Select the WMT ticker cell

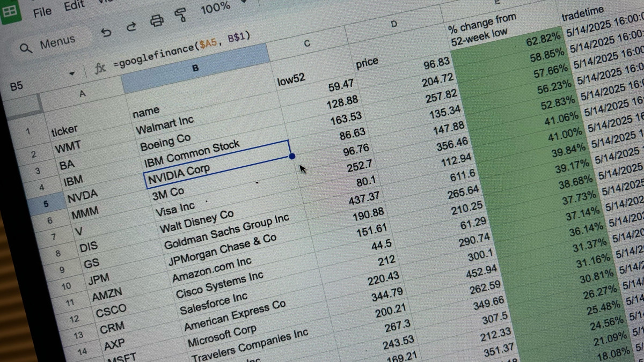point(67,146)
